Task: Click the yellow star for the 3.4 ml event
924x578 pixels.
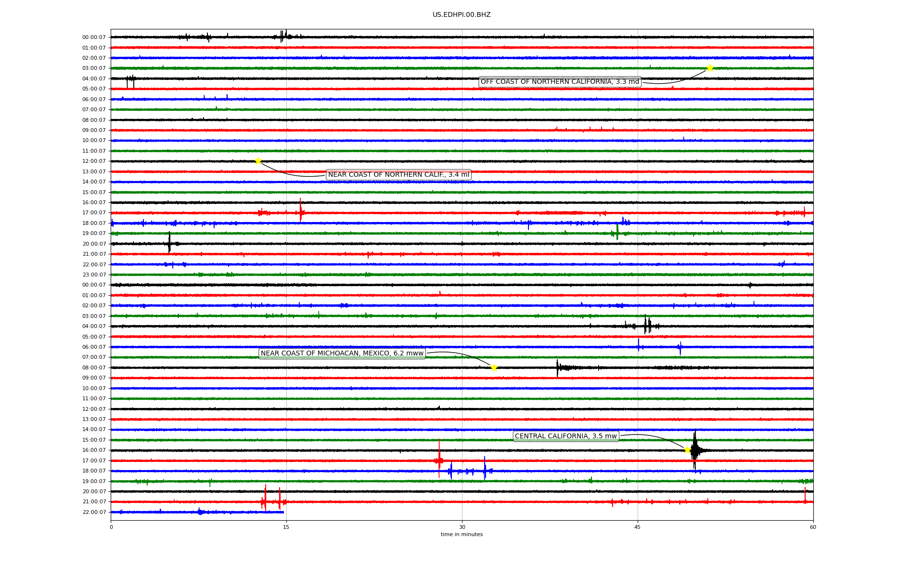Action: [258, 161]
